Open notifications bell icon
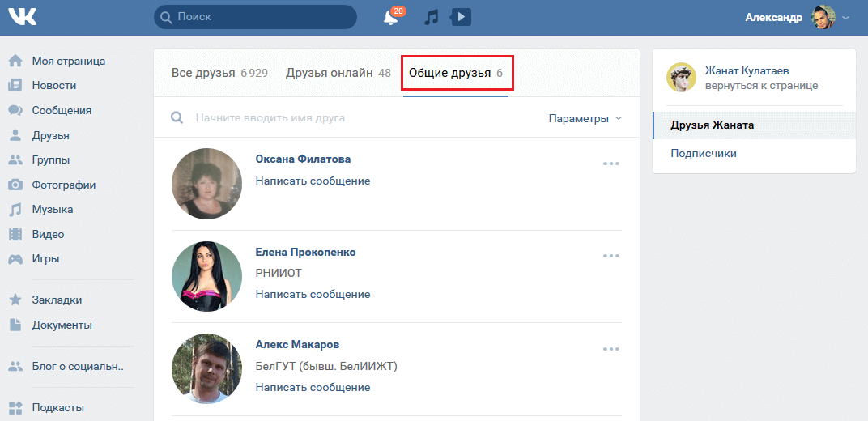 (391, 17)
